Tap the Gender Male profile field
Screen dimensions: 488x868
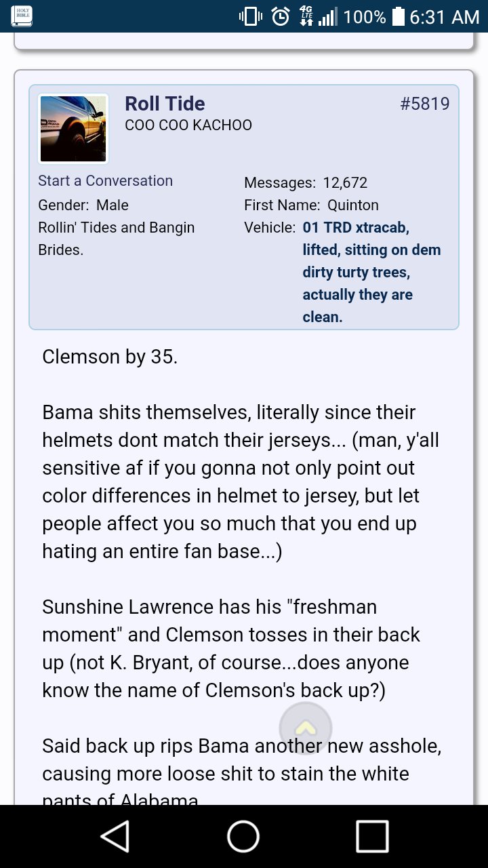pos(83,205)
